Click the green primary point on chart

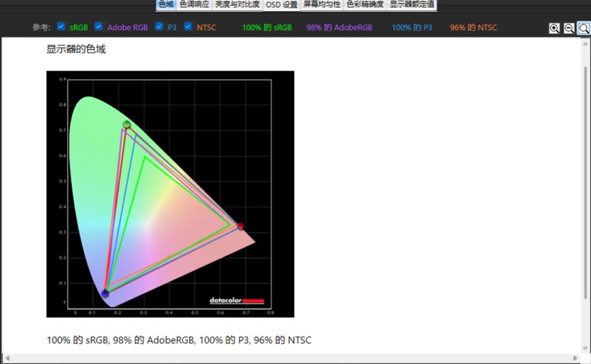[127, 125]
